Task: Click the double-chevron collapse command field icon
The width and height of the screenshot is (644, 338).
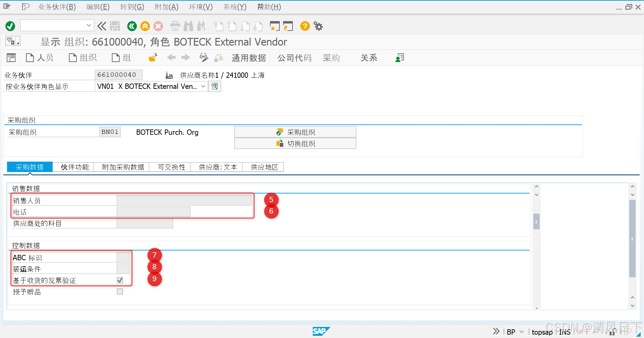Action: coord(102,26)
